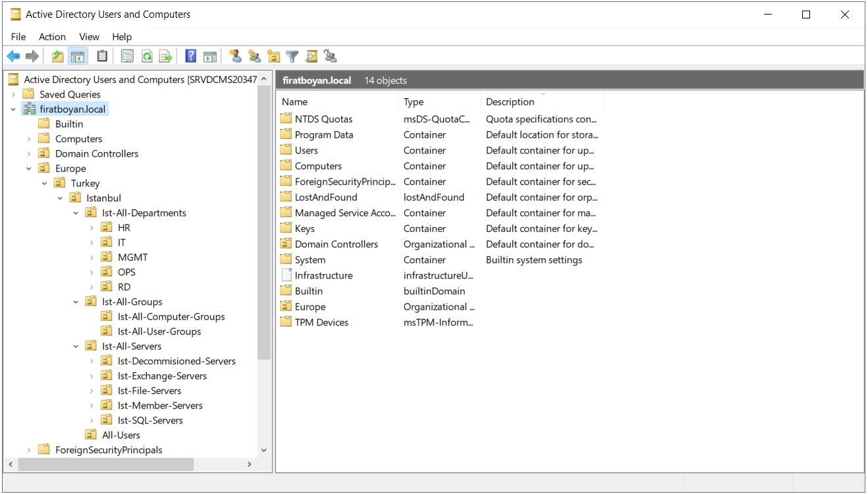Expand the HR node arrow
868x494 pixels.
click(x=92, y=228)
